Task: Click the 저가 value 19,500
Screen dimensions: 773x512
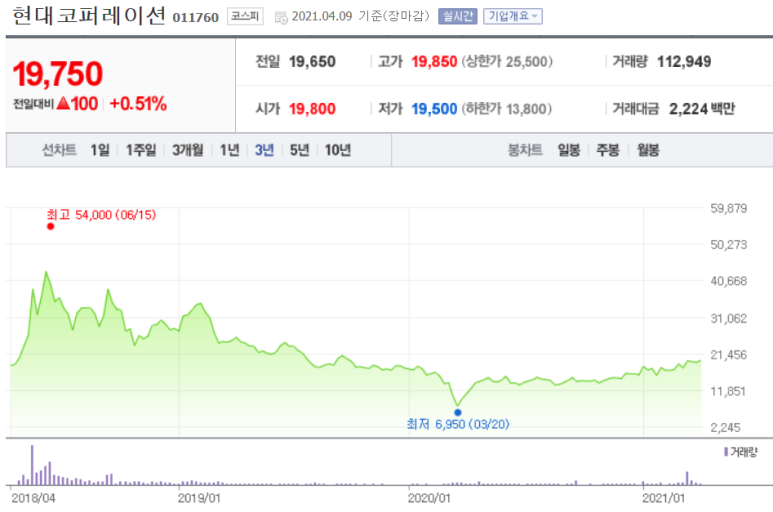Action: pos(434,109)
